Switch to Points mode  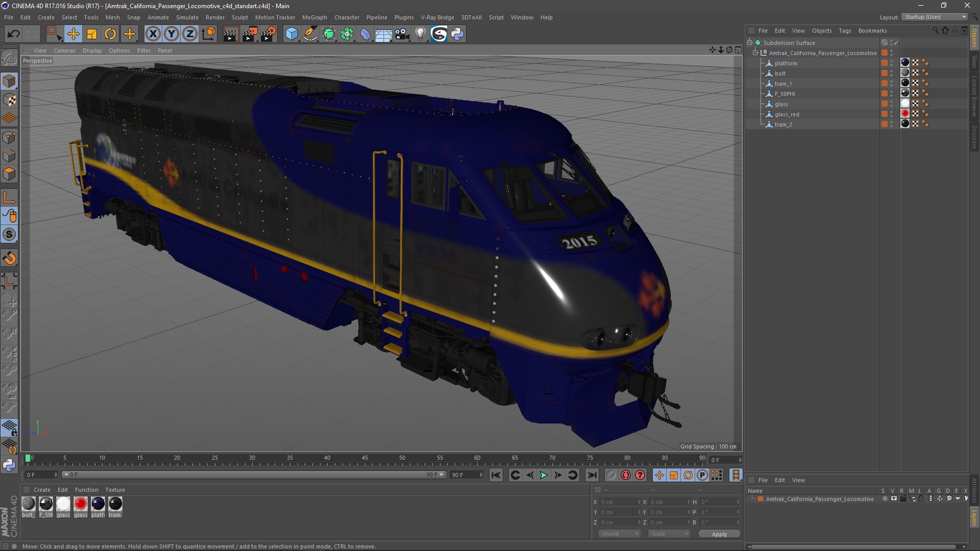tap(9, 137)
